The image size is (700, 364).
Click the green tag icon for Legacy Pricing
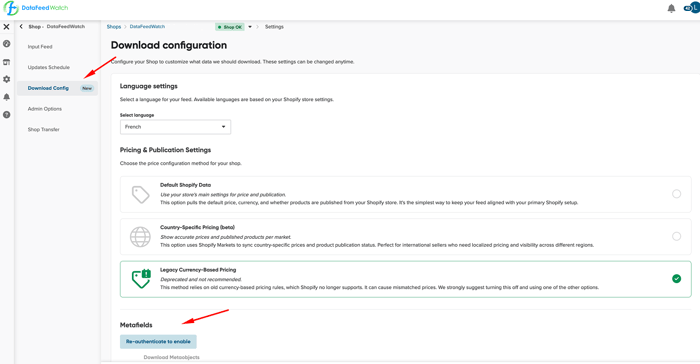[141, 279]
